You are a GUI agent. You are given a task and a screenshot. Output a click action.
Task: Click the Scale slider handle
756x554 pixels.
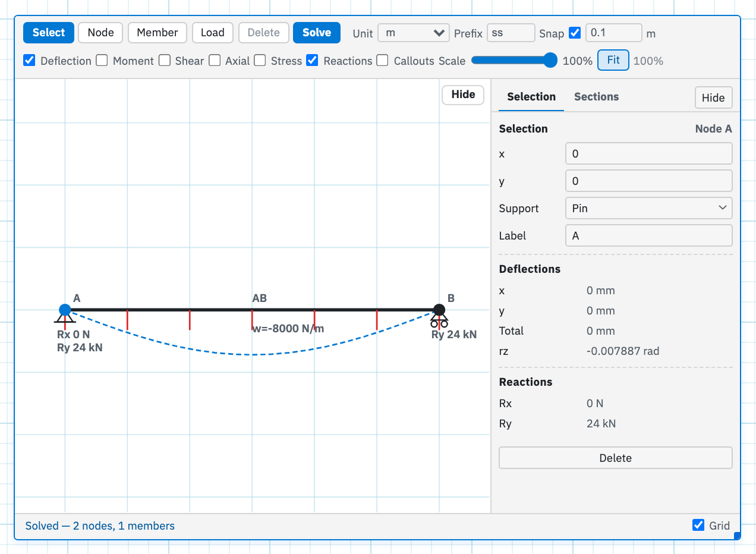click(x=550, y=60)
